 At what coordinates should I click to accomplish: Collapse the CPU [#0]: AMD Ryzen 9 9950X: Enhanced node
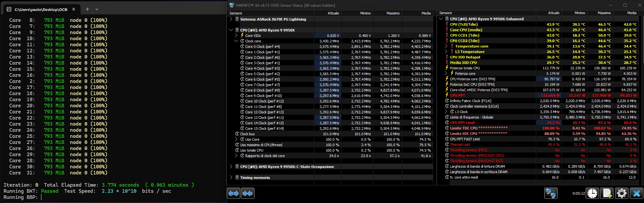tap(441, 19)
